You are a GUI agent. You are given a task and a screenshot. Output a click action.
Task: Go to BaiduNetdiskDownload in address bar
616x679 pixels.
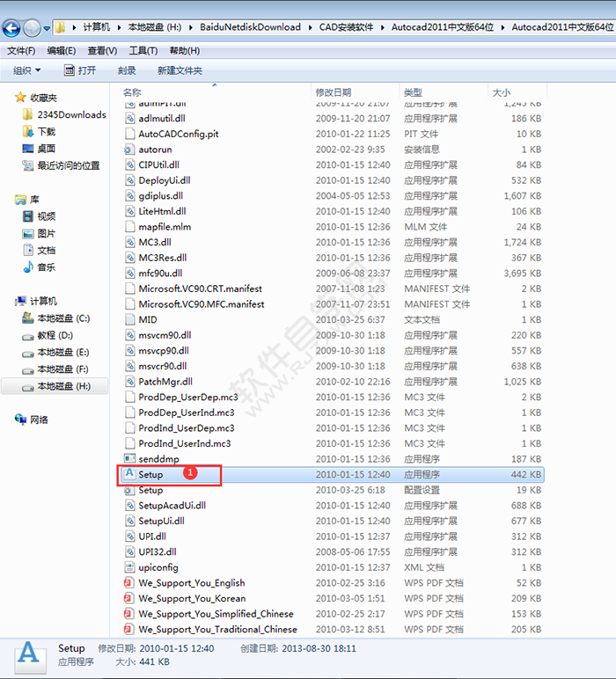tap(251, 27)
